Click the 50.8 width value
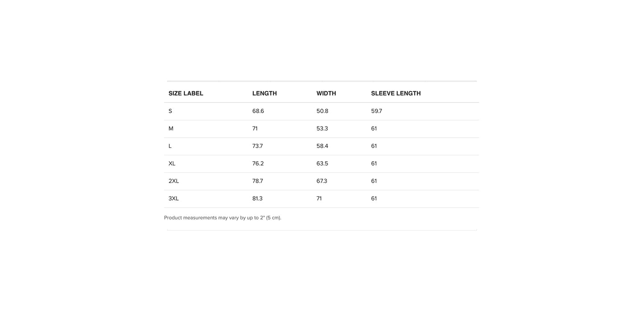 (322, 111)
